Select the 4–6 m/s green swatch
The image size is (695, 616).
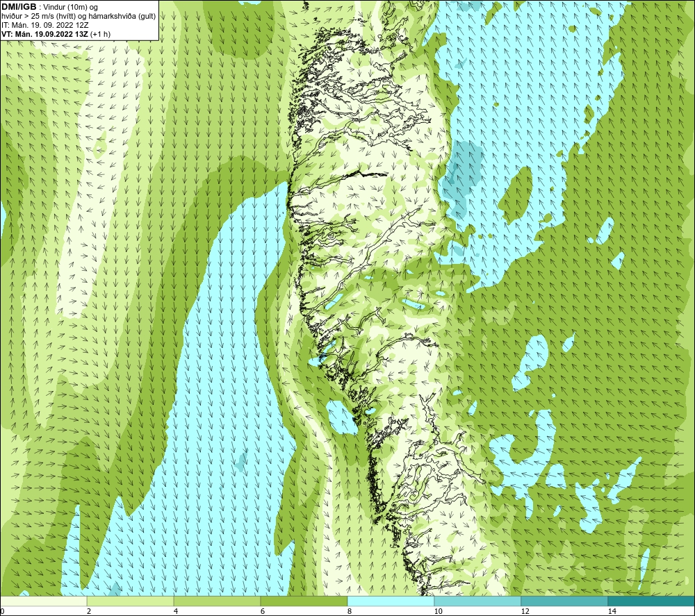click(217, 601)
